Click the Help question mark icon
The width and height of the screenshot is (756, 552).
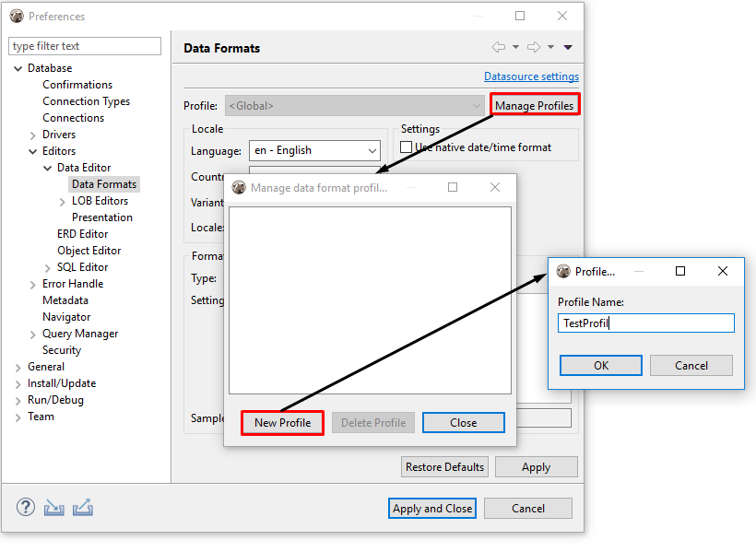click(x=25, y=507)
